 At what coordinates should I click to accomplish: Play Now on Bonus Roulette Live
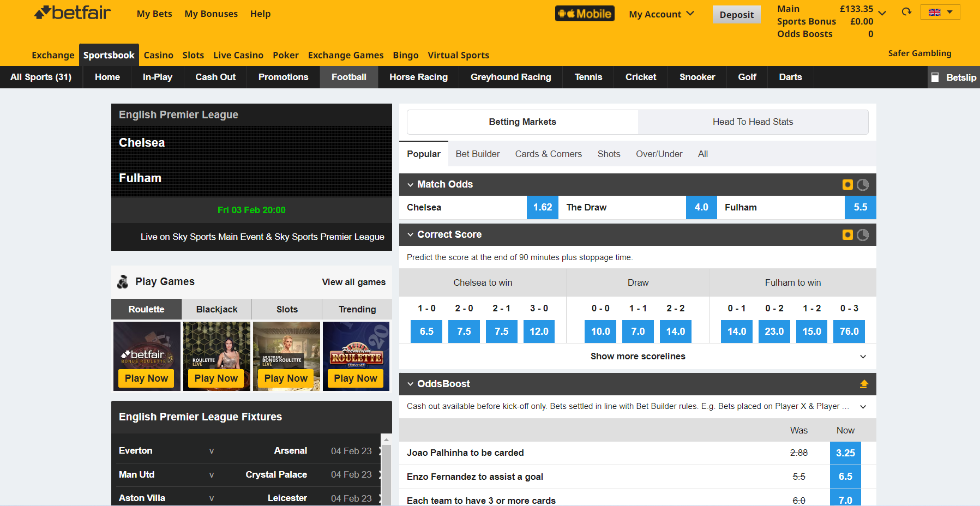286,378
